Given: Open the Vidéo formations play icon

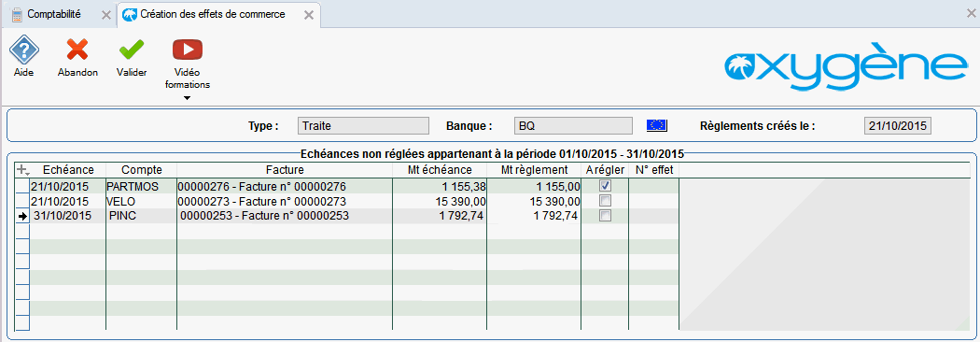Looking at the screenshot, I should (188, 50).
